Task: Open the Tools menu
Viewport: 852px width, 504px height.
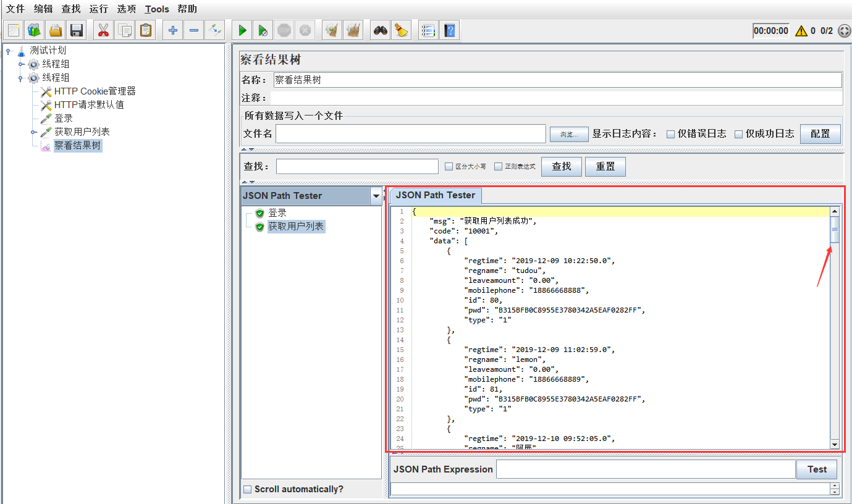Action: 157,9
